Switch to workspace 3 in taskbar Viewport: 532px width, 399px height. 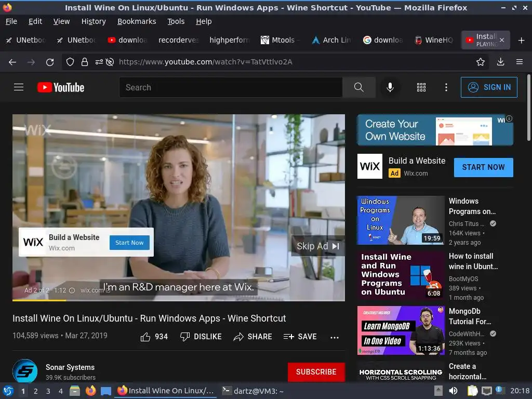point(48,391)
